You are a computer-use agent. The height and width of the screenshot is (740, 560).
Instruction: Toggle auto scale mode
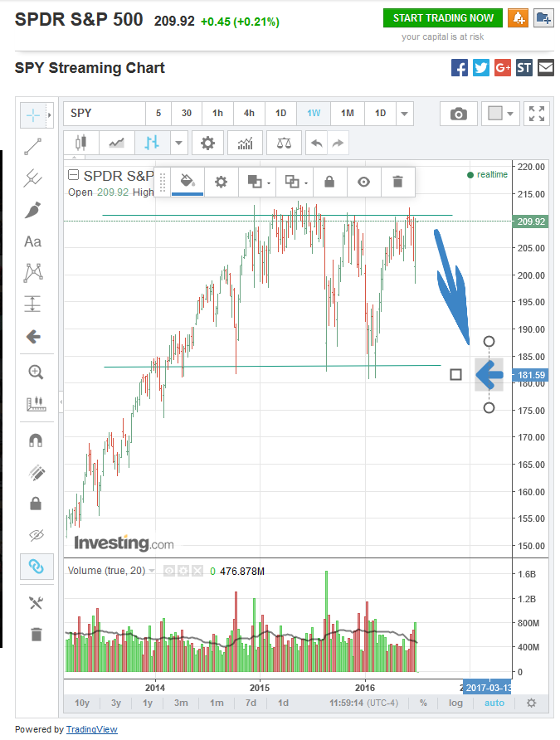point(494,703)
